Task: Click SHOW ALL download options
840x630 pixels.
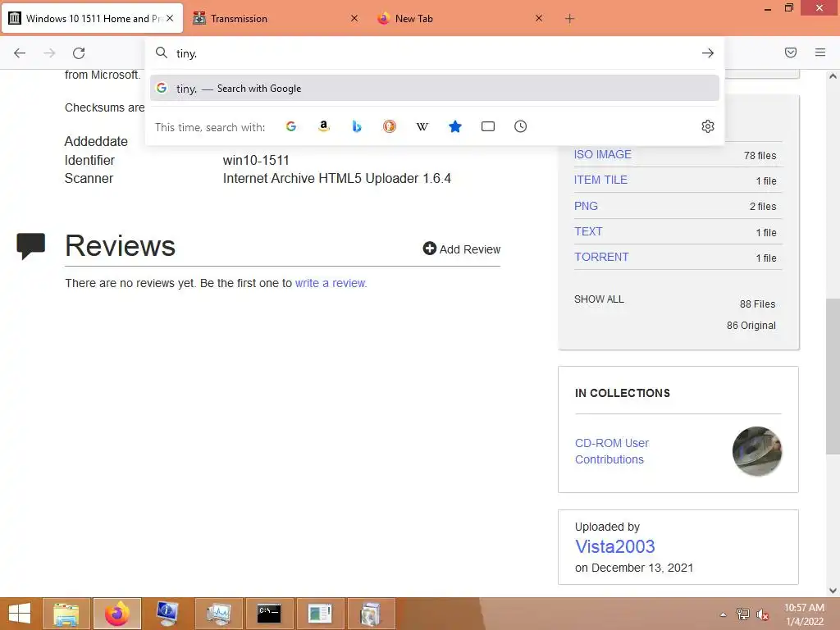Action: click(x=599, y=299)
